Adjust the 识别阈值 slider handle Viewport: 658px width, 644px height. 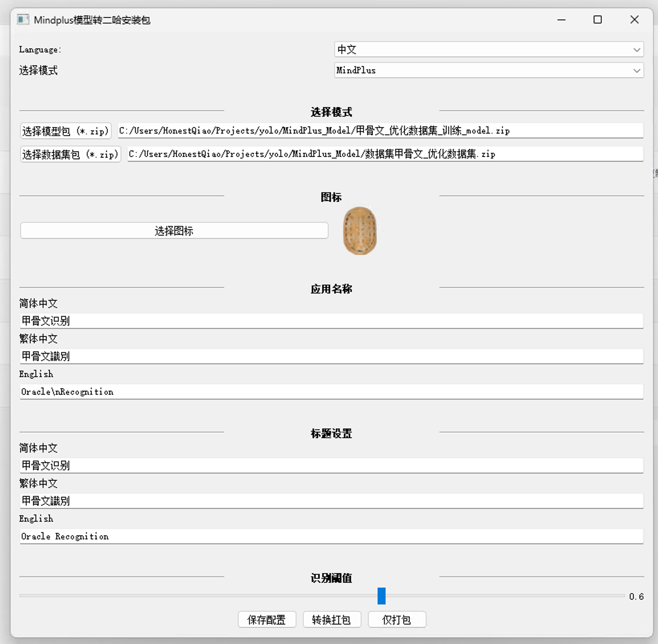coord(381,596)
